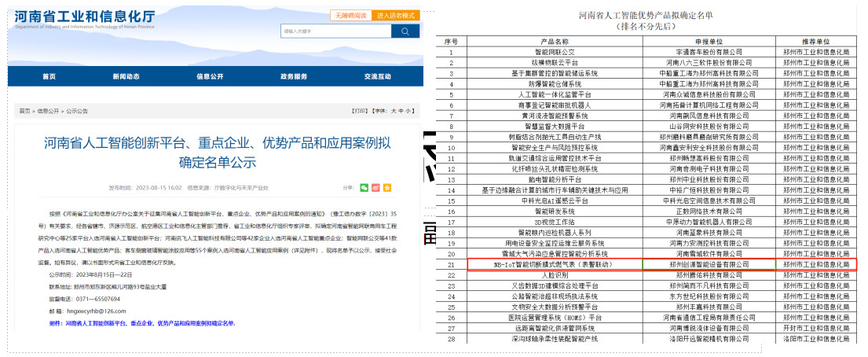Click the 打印 print link

[x=360, y=111]
